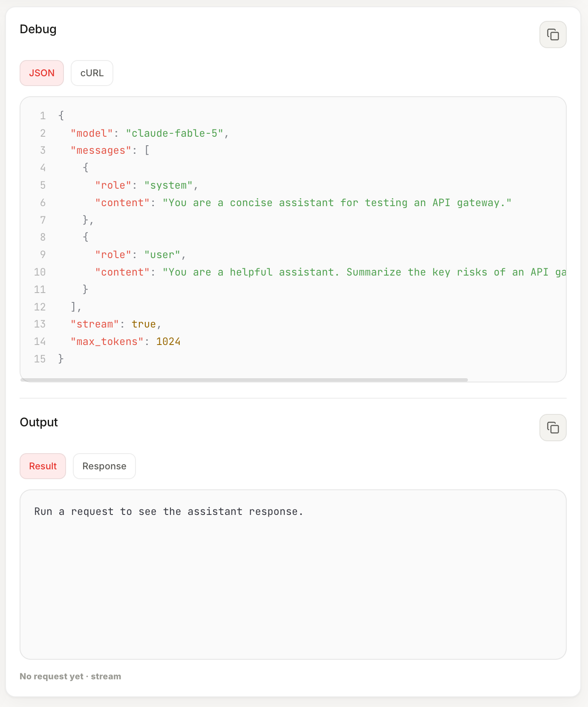Click the horizontal scrollbar under the JSON code
The height and width of the screenshot is (707, 588).
click(244, 379)
